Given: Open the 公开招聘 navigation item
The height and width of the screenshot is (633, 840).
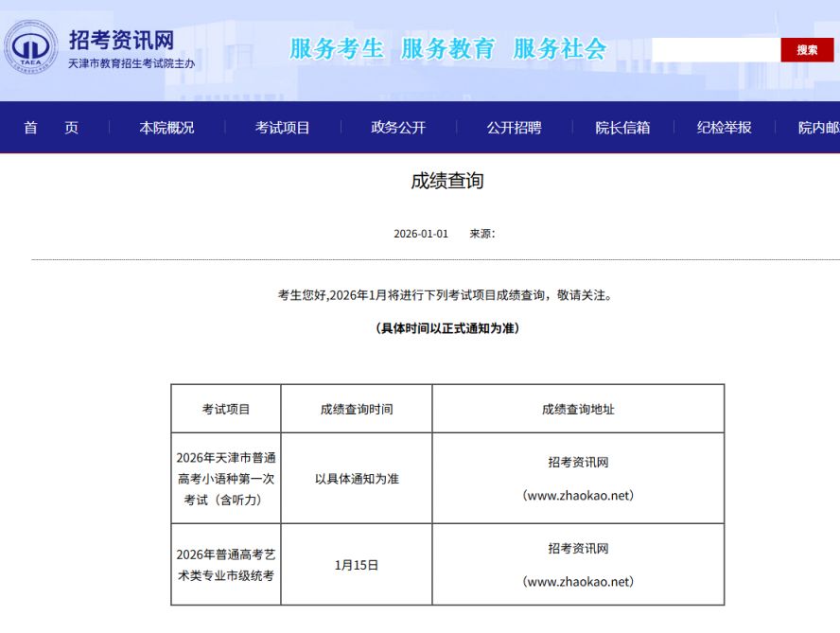Looking at the screenshot, I should point(514,128).
